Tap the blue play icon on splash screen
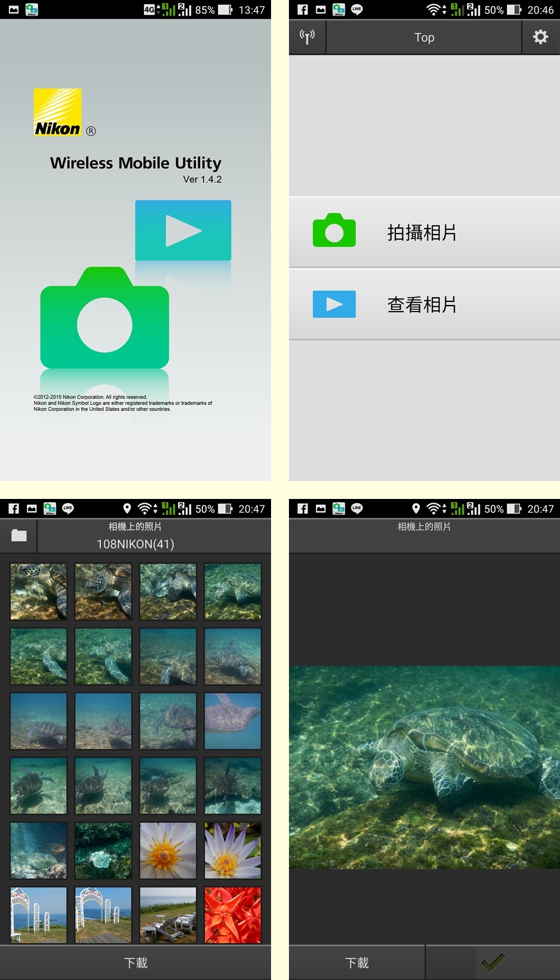This screenshot has height=980, width=560. click(x=183, y=230)
